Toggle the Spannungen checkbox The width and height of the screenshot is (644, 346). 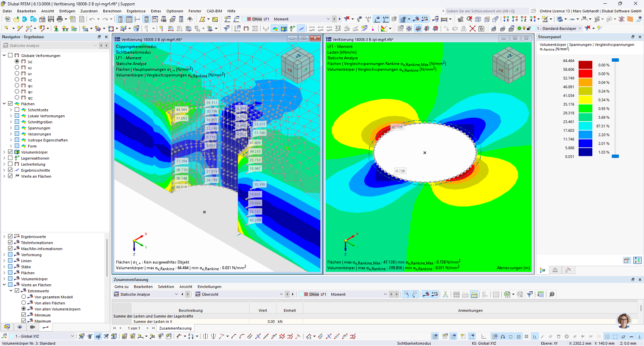(x=17, y=128)
